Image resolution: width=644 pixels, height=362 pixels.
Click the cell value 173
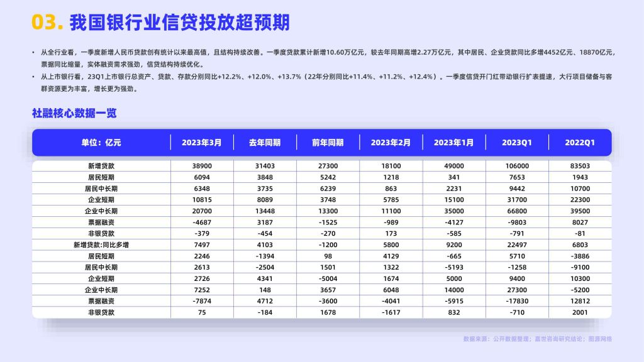[x=391, y=234]
